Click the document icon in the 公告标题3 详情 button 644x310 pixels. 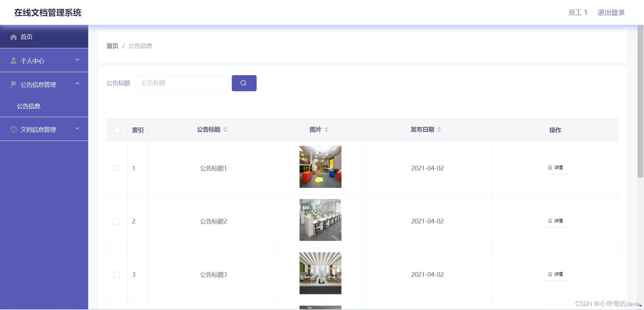point(550,274)
